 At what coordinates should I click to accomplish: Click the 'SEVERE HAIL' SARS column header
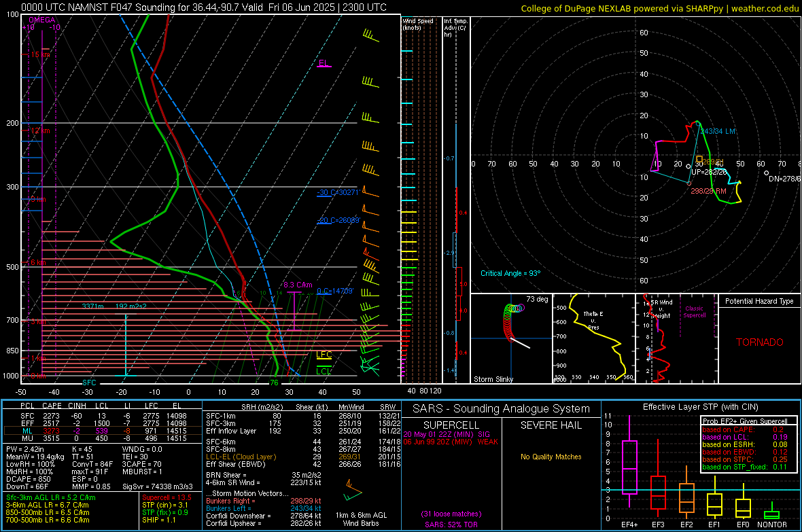tap(551, 425)
